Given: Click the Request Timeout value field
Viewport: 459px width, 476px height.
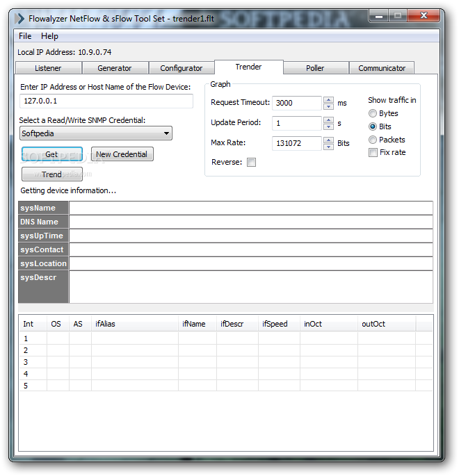Looking at the screenshot, I should [297, 103].
